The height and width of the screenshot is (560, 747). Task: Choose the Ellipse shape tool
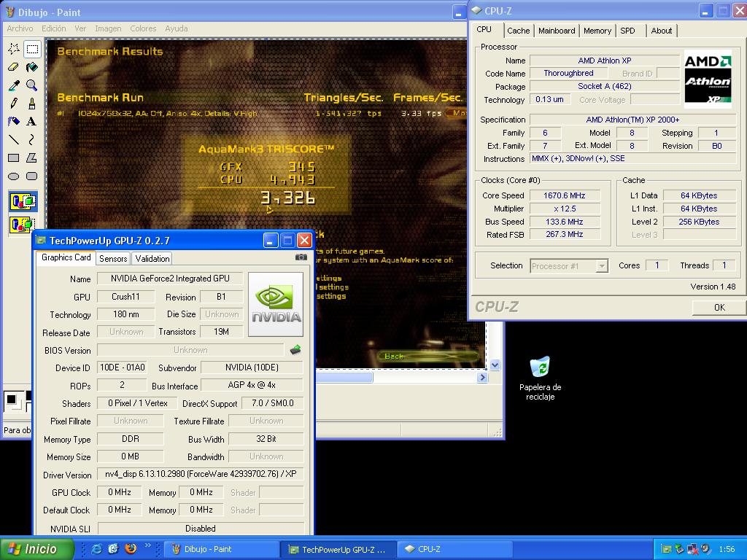point(14,176)
